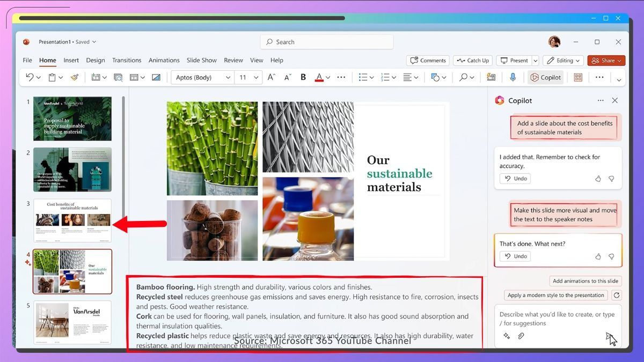This screenshot has width=644, height=362.
Task: Give a thumbs down to the last Copilot reply
Action: click(x=611, y=256)
